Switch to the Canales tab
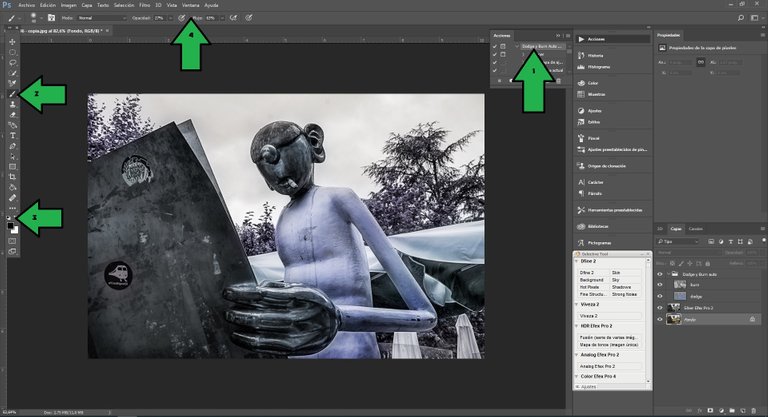This screenshot has height=417, width=768. pyautogui.click(x=696, y=229)
